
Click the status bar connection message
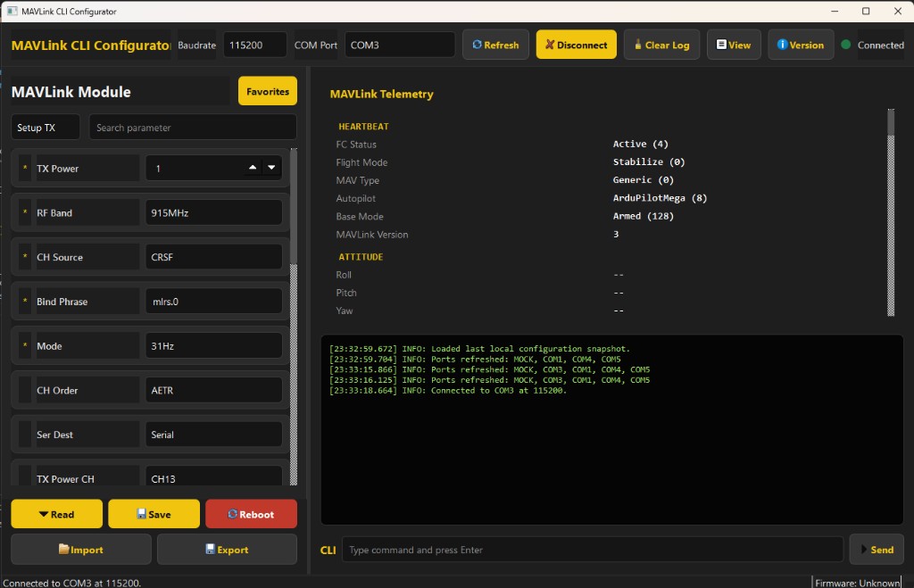pyautogui.click(x=71, y=583)
